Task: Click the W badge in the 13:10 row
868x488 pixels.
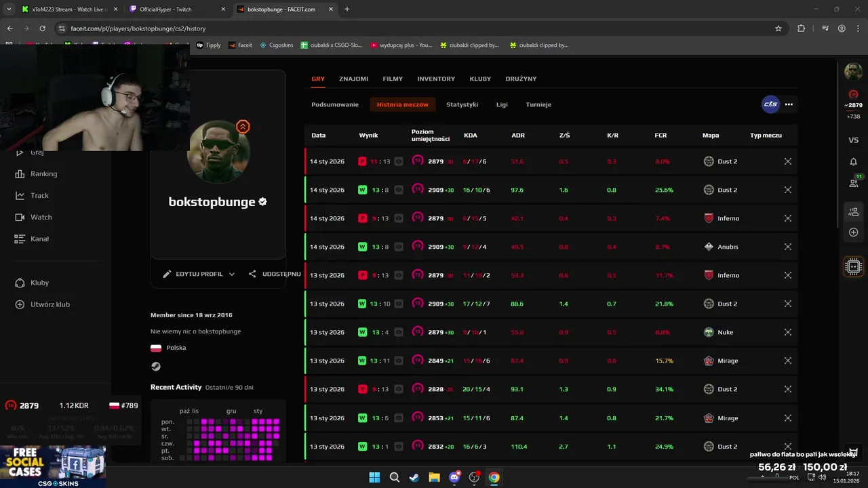Action: 363,304
